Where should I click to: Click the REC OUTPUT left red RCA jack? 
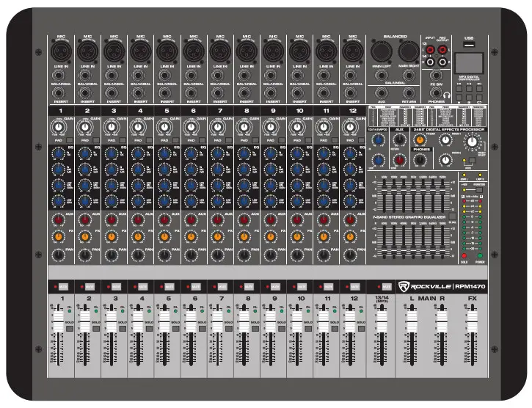tap(442, 50)
